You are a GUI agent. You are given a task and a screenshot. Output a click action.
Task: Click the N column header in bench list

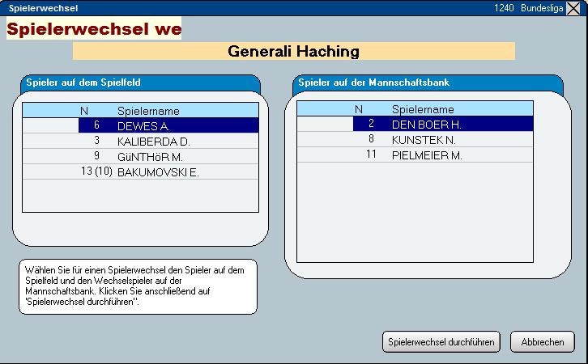(359, 109)
